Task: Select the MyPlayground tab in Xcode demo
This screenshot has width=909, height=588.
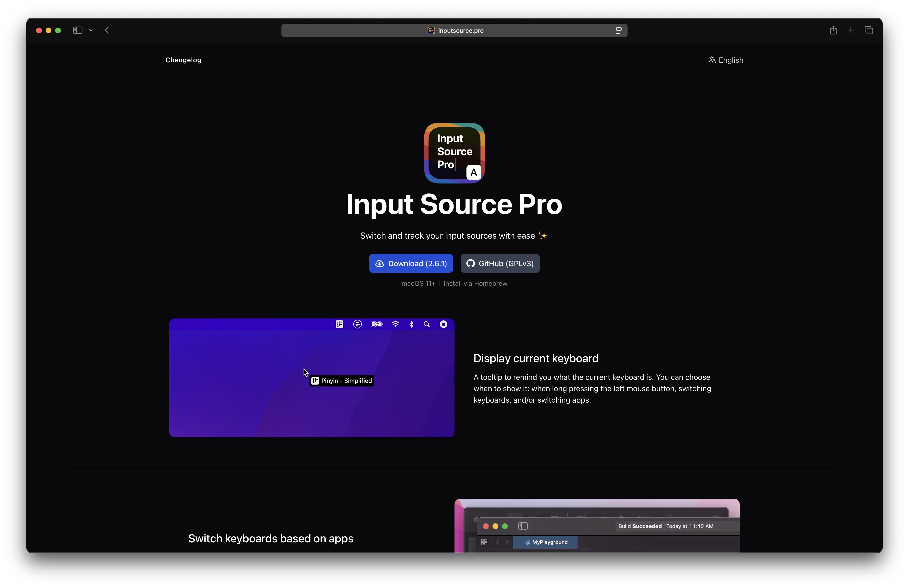Action: tap(545, 542)
